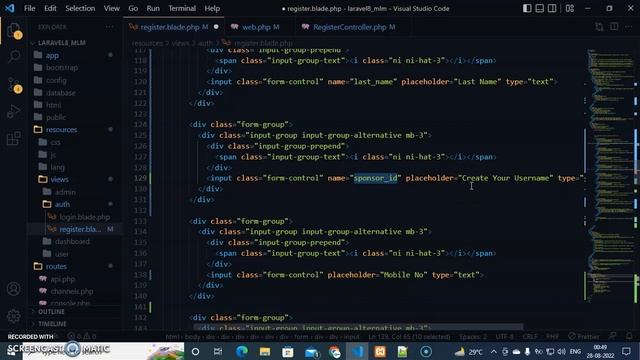Open the View menu
640x360 pixels.
111,8
